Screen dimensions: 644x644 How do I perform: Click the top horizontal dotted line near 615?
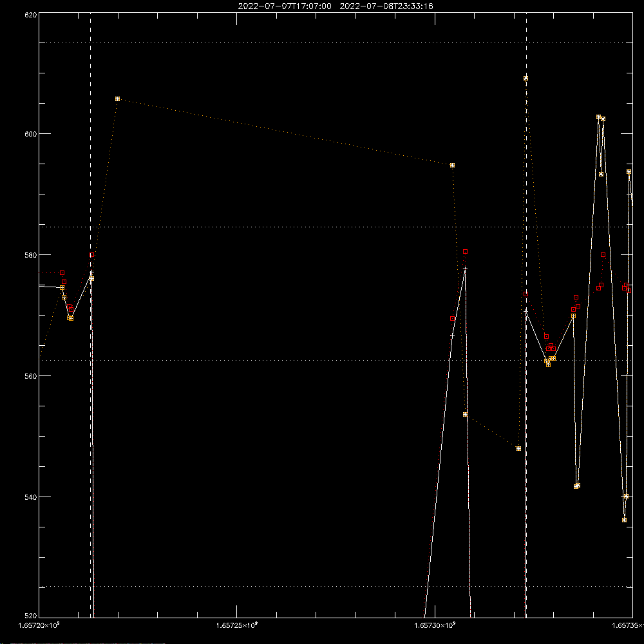click(336, 43)
